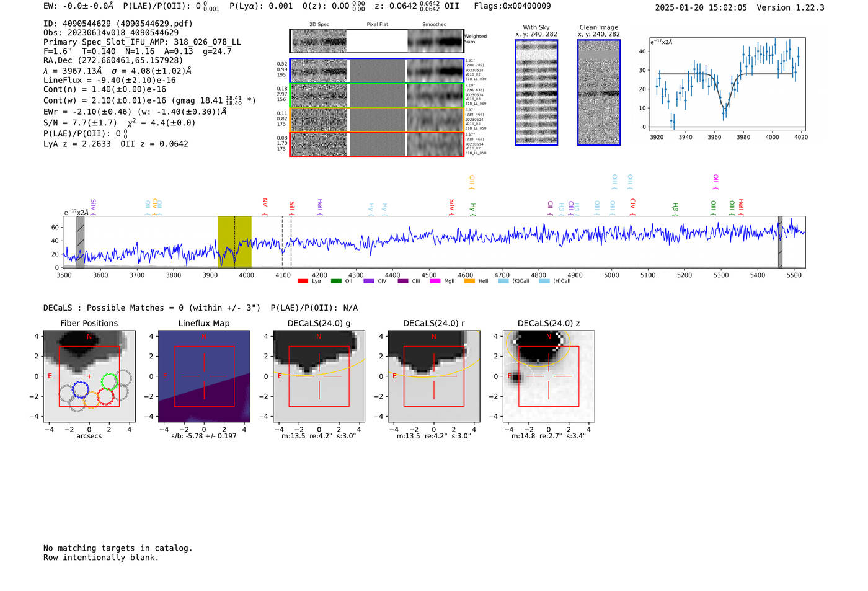The width and height of the screenshot is (868, 591).
Task: Open the With Sky cutout image
Action: click(x=536, y=92)
